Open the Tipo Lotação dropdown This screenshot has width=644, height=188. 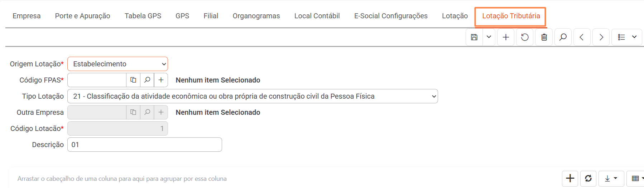(x=253, y=96)
